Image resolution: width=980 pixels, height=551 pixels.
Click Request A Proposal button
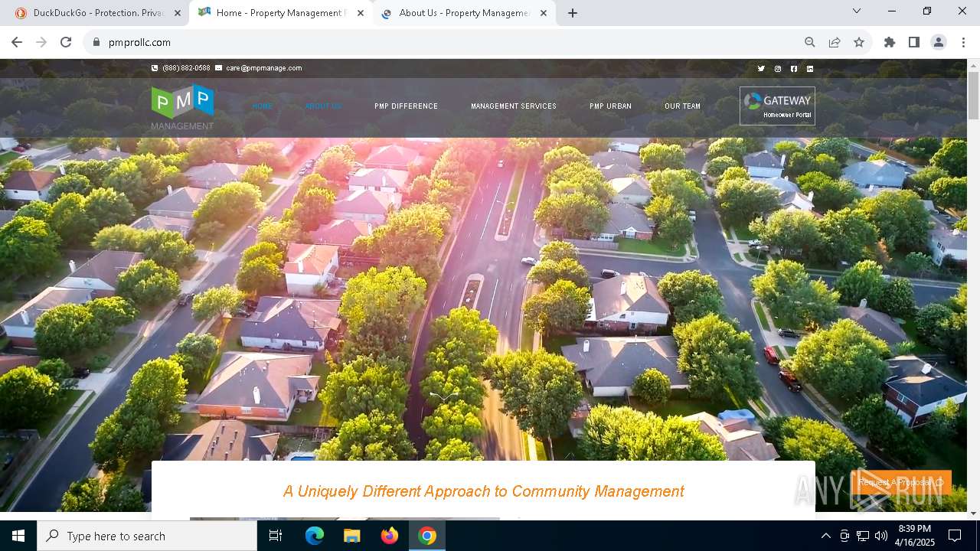pyautogui.click(x=901, y=482)
